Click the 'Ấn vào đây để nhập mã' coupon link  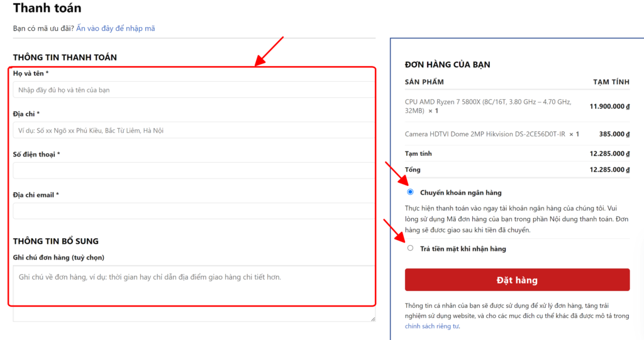click(x=116, y=28)
